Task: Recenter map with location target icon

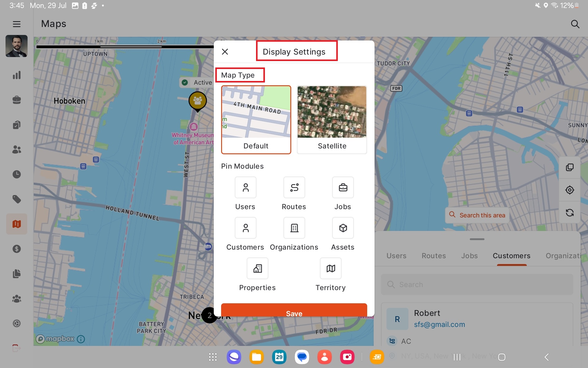Action: click(x=569, y=190)
